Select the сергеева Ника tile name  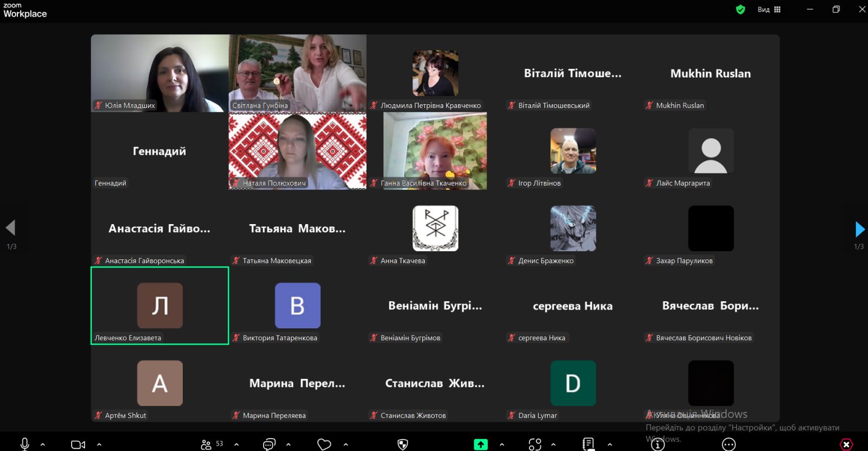pyautogui.click(x=573, y=306)
